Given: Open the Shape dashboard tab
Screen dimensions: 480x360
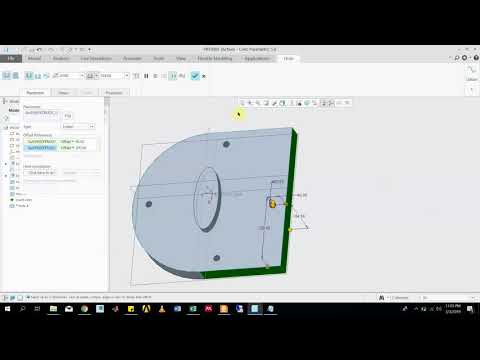Looking at the screenshot, I should [63, 93].
